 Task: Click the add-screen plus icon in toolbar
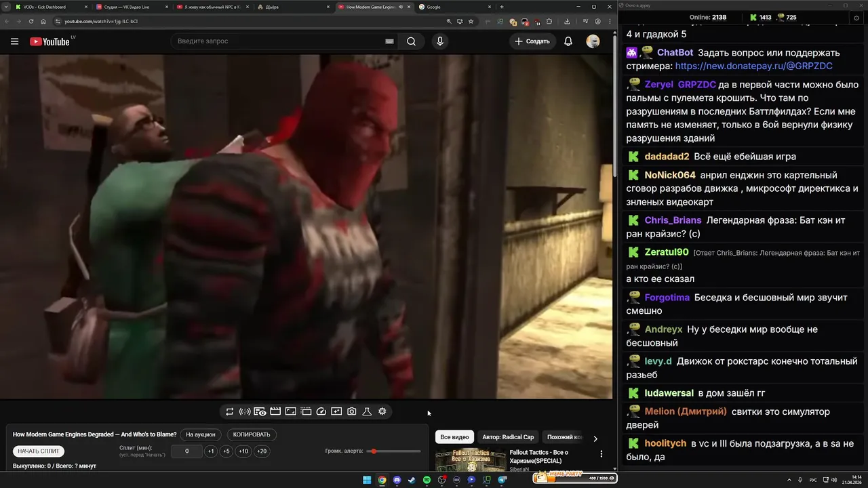pos(336,411)
